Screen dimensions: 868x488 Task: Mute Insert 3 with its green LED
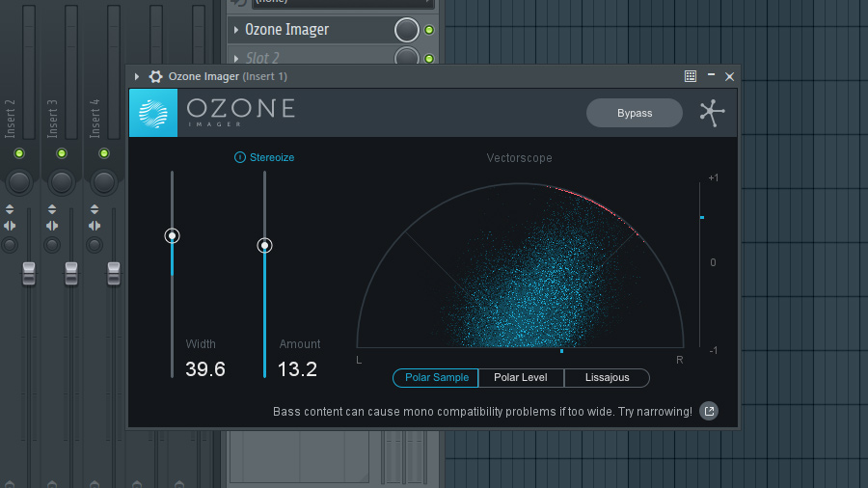click(62, 153)
